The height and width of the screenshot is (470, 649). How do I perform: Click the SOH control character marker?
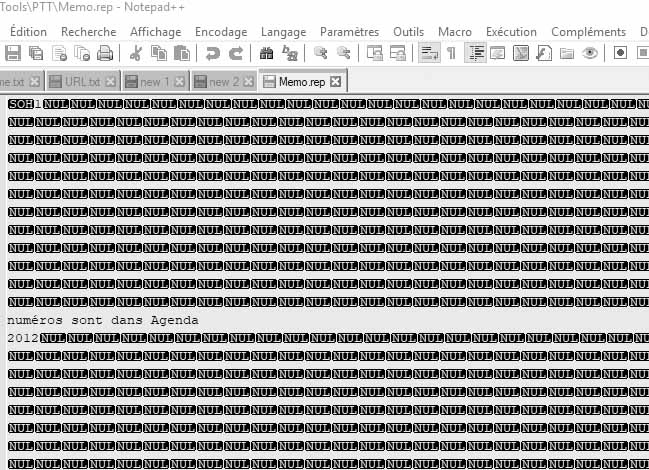click(x=21, y=104)
